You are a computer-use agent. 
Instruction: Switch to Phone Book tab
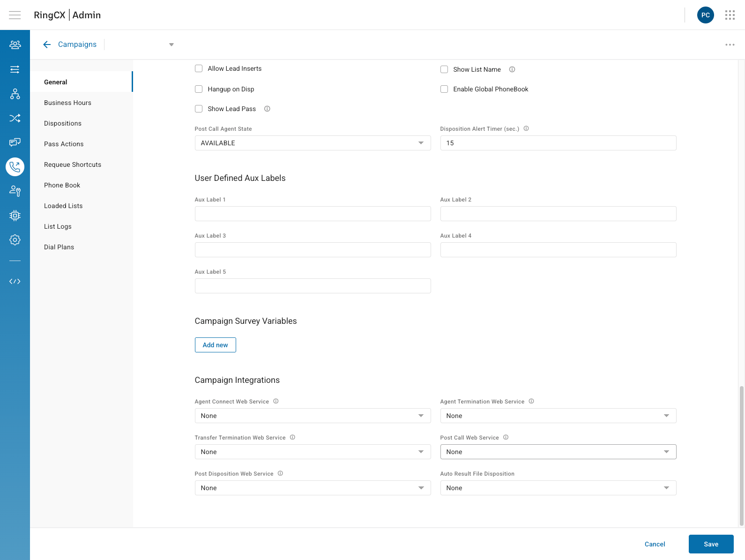pyautogui.click(x=82, y=185)
